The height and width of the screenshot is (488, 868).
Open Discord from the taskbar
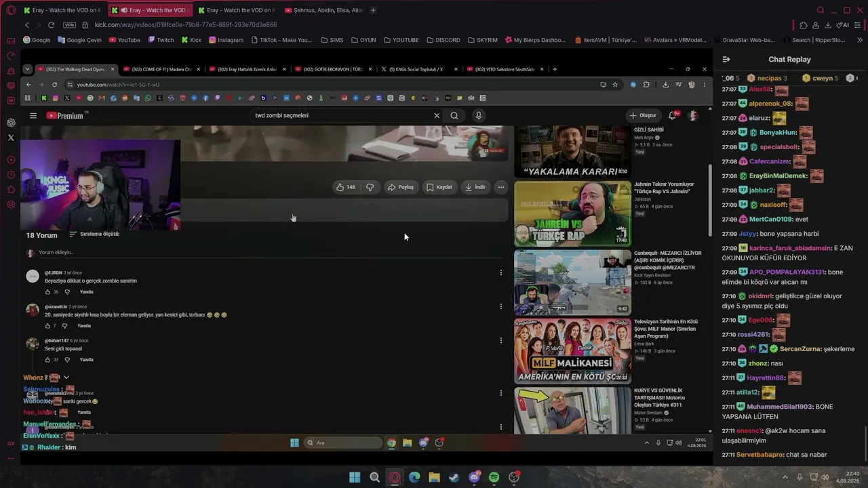pos(474,477)
